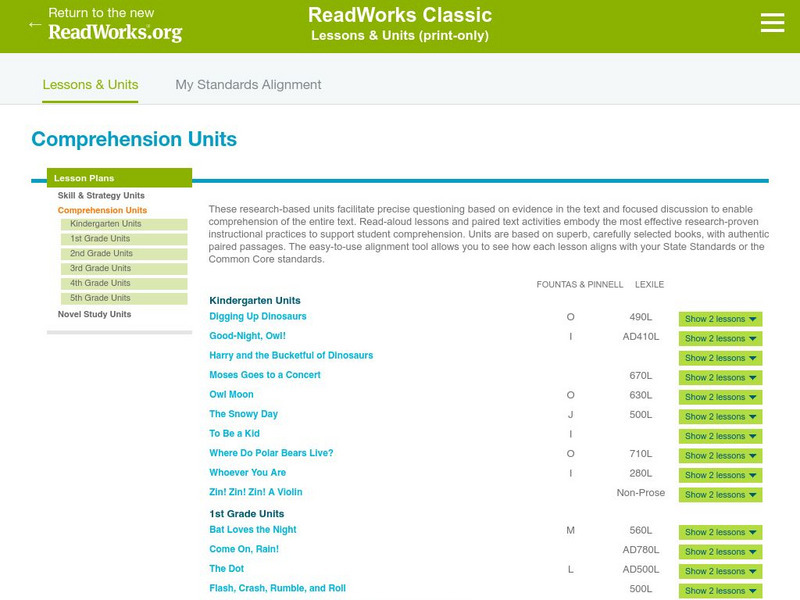Expand lessons for Come On, Rain!
This screenshot has width=800, height=600.
click(x=720, y=552)
